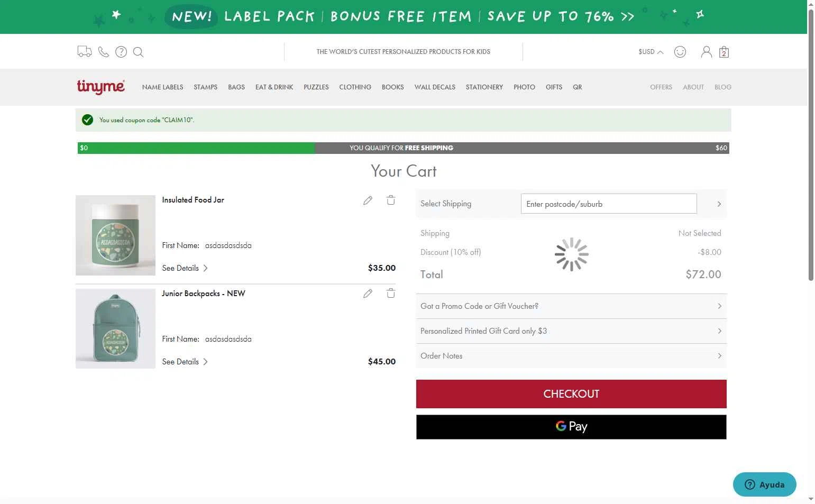Open the account profile icon
Screen dimensions: 815x504
coord(707,52)
